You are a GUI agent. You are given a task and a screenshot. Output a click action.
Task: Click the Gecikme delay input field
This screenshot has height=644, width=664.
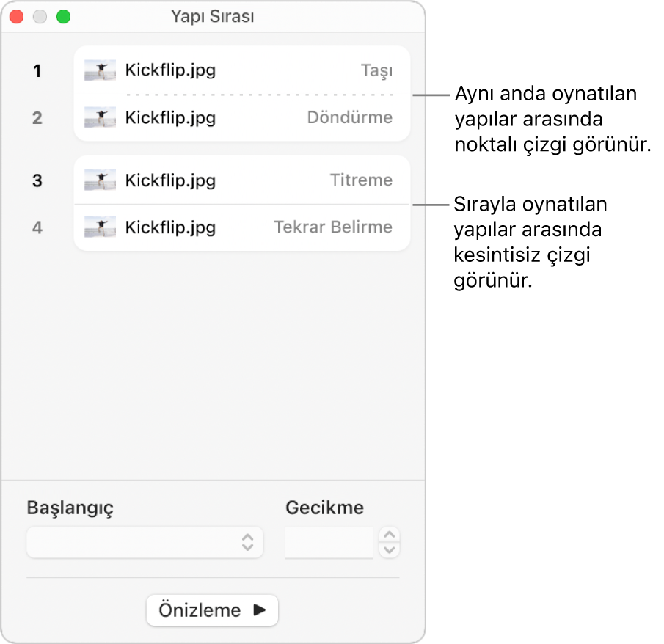pos(329,542)
